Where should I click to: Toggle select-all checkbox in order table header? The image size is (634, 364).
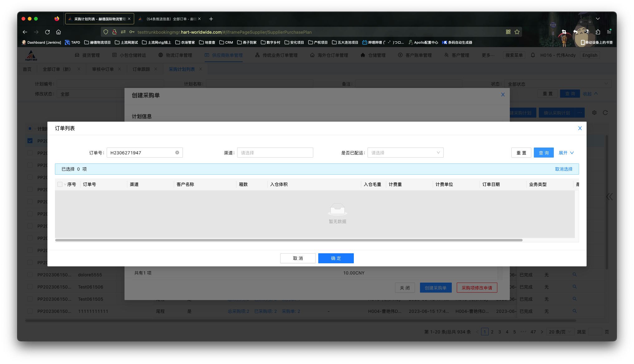pos(60,184)
